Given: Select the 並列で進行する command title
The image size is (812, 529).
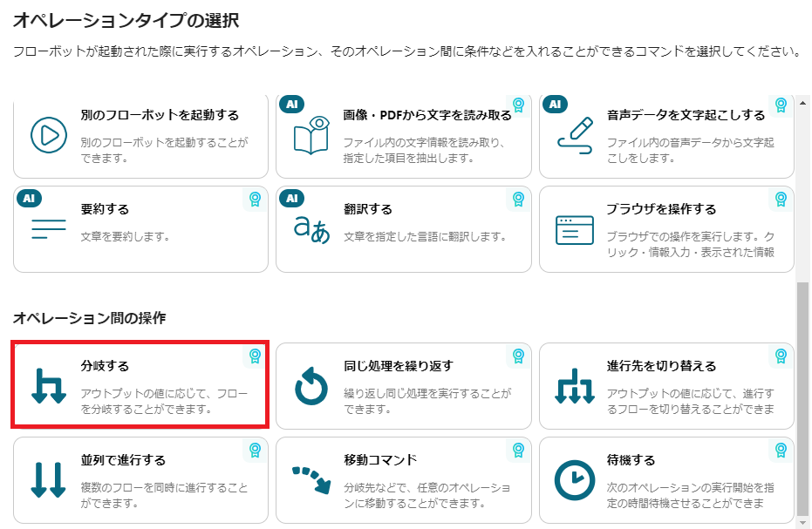Looking at the screenshot, I should tap(123, 460).
